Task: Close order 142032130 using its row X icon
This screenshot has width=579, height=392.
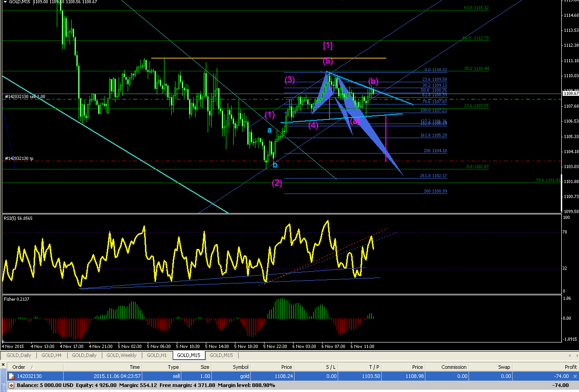Action: pyautogui.click(x=575, y=376)
